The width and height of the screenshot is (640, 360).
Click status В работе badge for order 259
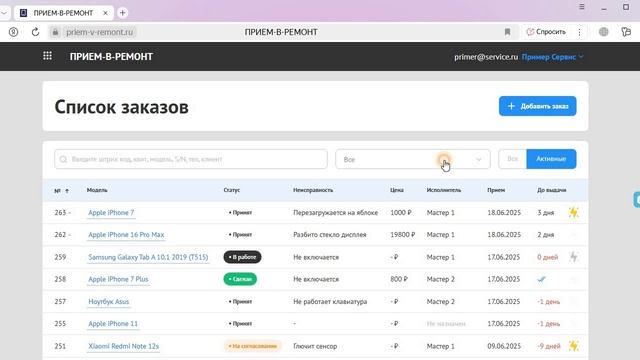tap(242, 257)
